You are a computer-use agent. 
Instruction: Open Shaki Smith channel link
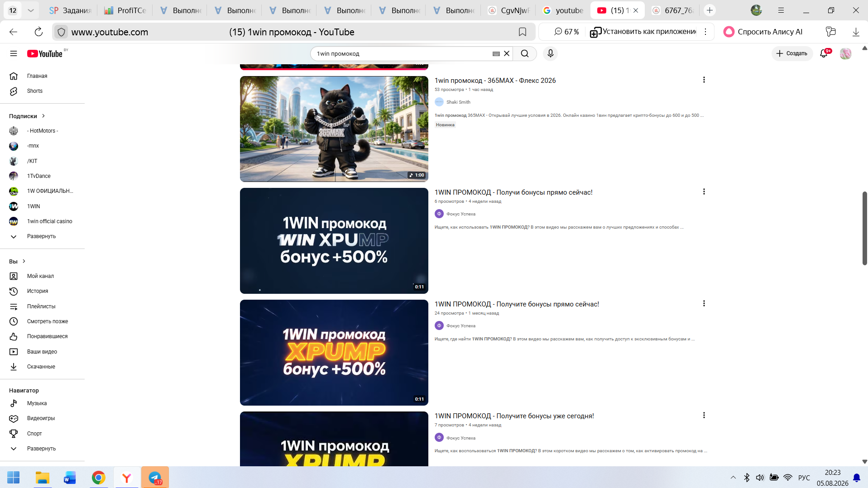[458, 102]
